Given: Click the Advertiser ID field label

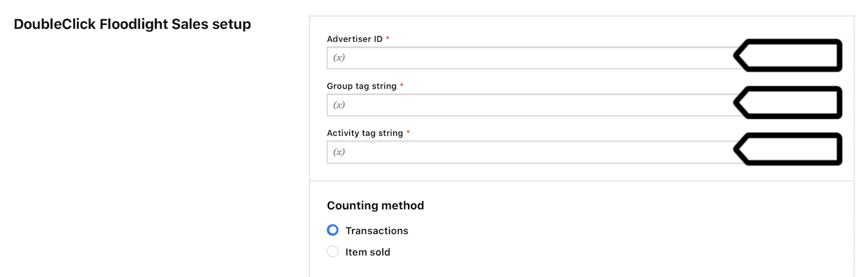Looking at the screenshot, I should pyautogui.click(x=354, y=39).
